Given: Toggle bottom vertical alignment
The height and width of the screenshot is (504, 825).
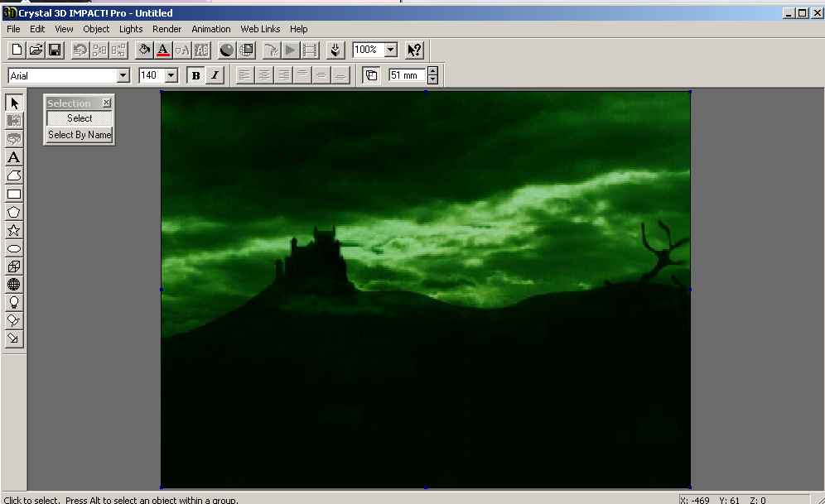Looking at the screenshot, I should 340,75.
